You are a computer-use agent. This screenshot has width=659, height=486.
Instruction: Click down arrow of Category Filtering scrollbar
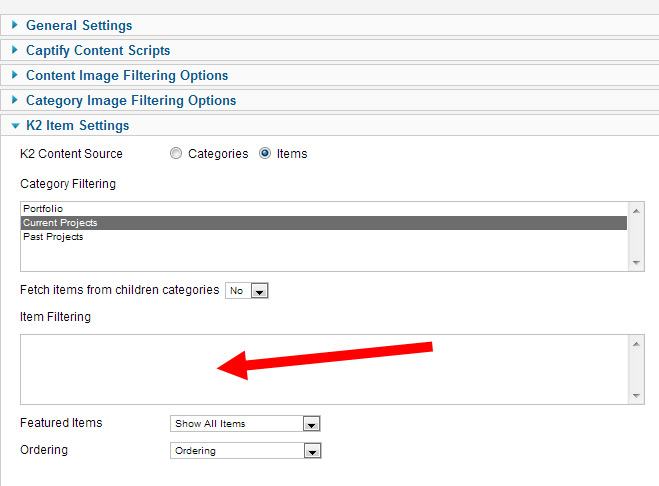(x=636, y=262)
